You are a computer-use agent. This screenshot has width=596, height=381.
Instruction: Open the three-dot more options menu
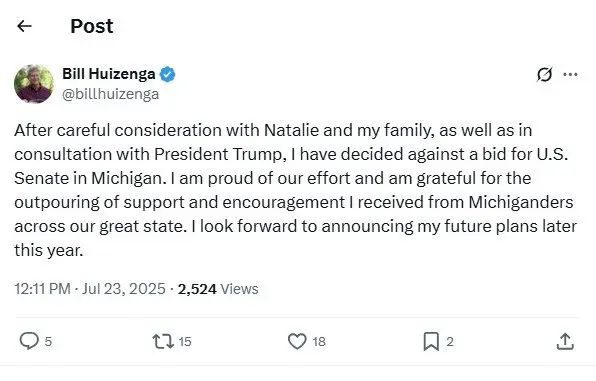[570, 74]
